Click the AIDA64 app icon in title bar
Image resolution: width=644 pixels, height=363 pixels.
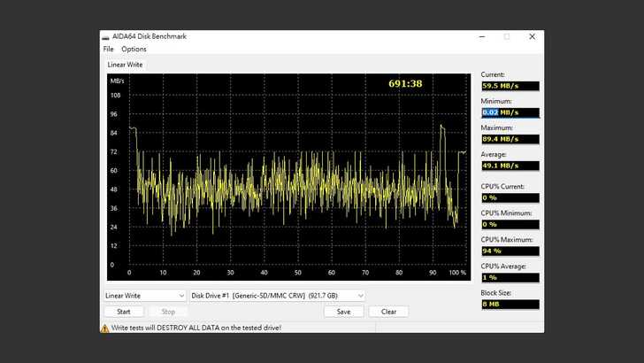(107, 36)
